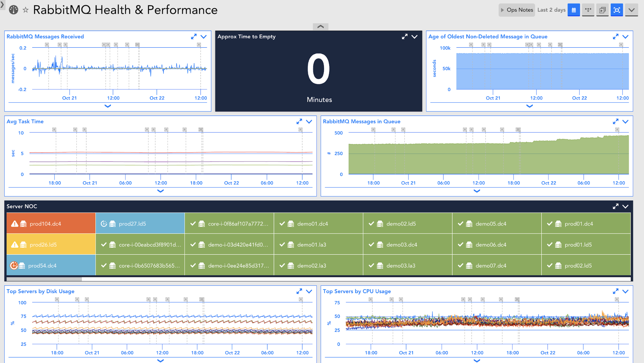Open RabbitMQ Messages Received widget menu
This screenshot has height=363, width=644.
204,37
